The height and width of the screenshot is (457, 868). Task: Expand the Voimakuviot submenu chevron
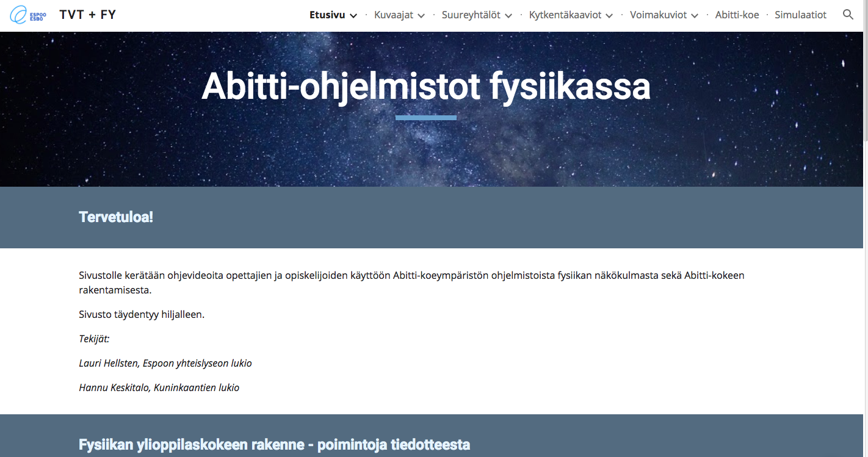pos(695,16)
